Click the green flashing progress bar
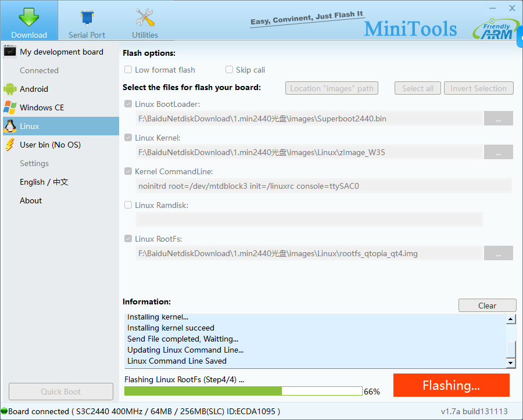 (243, 391)
